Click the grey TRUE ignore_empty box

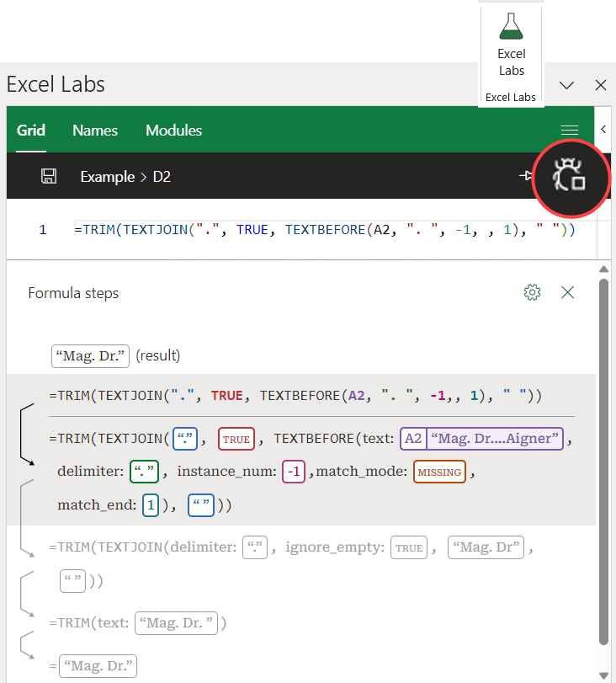tap(409, 548)
